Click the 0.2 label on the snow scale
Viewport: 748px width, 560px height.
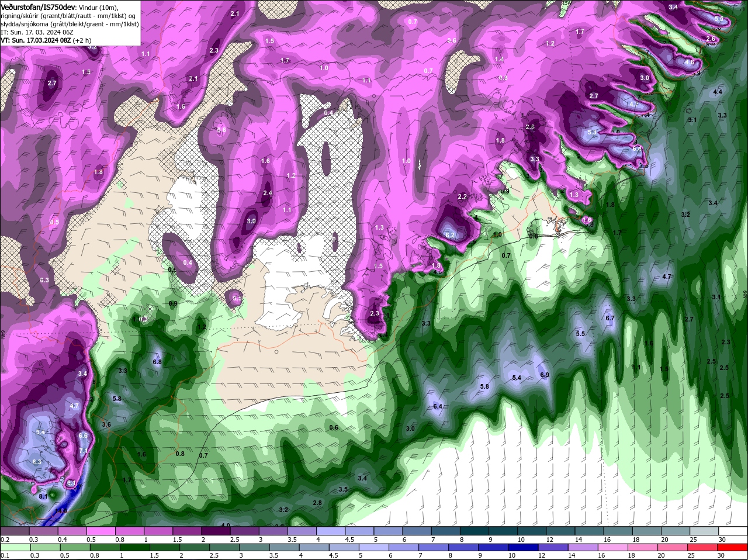tap(5, 539)
